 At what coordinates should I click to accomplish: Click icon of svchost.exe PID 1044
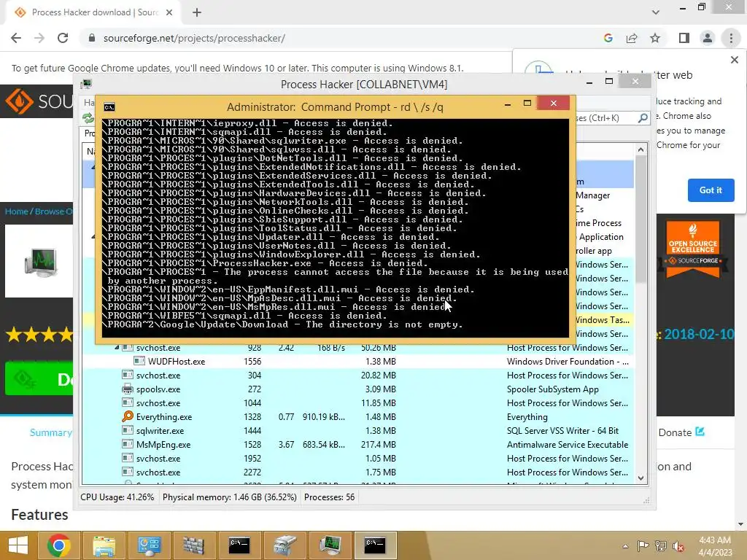[x=127, y=402]
